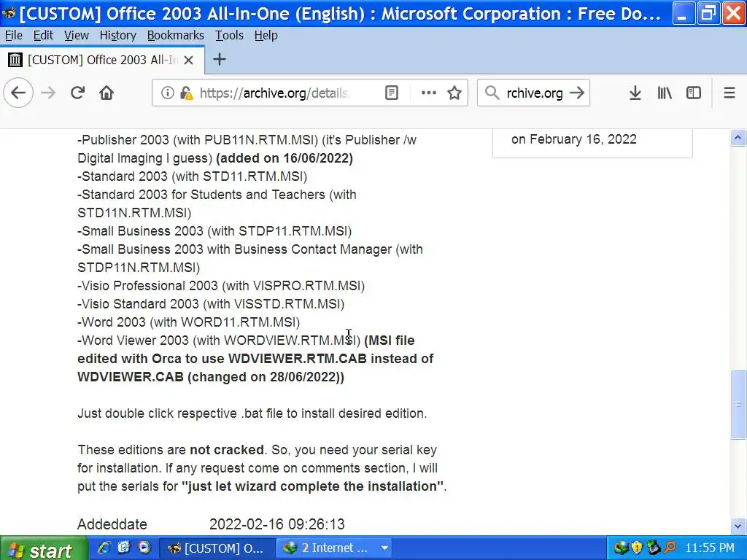Open the Tools menu

coord(229,35)
